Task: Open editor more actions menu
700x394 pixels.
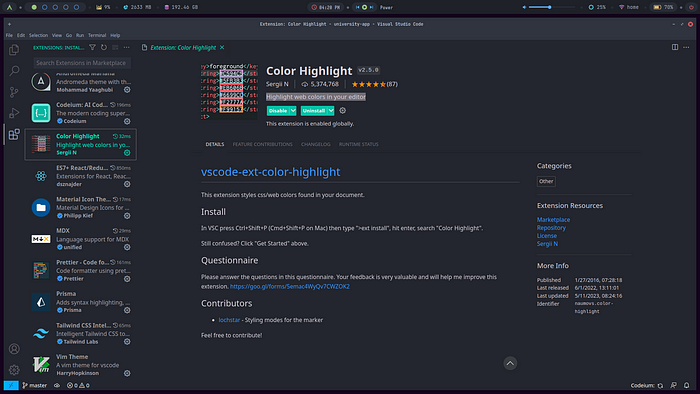Action: (686, 47)
